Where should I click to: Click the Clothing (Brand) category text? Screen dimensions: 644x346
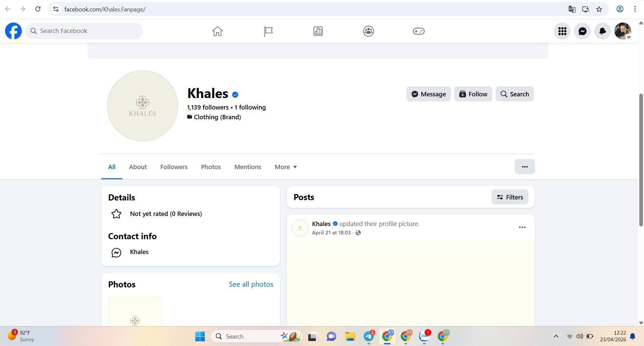click(217, 117)
